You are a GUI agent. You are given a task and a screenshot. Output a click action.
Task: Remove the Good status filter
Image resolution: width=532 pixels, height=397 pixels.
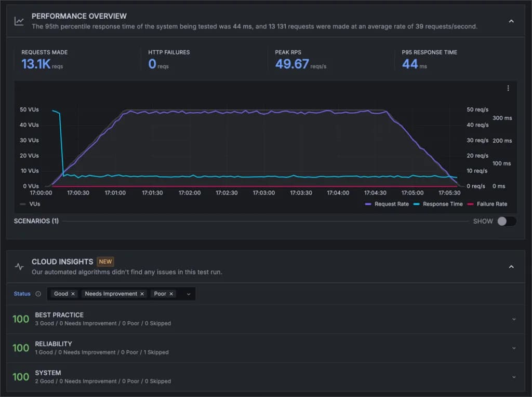tap(74, 294)
